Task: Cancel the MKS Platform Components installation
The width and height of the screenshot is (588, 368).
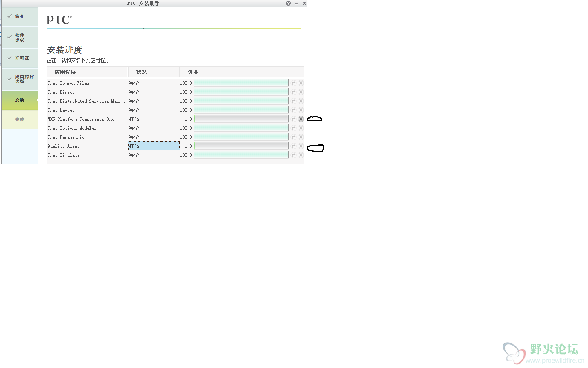Action: click(301, 119)
